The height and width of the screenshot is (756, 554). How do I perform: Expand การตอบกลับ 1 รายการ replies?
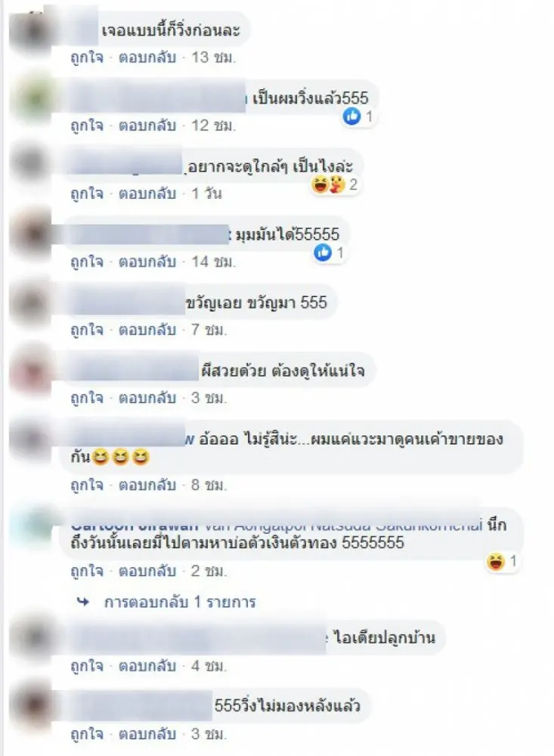click(x=180, y=602)
